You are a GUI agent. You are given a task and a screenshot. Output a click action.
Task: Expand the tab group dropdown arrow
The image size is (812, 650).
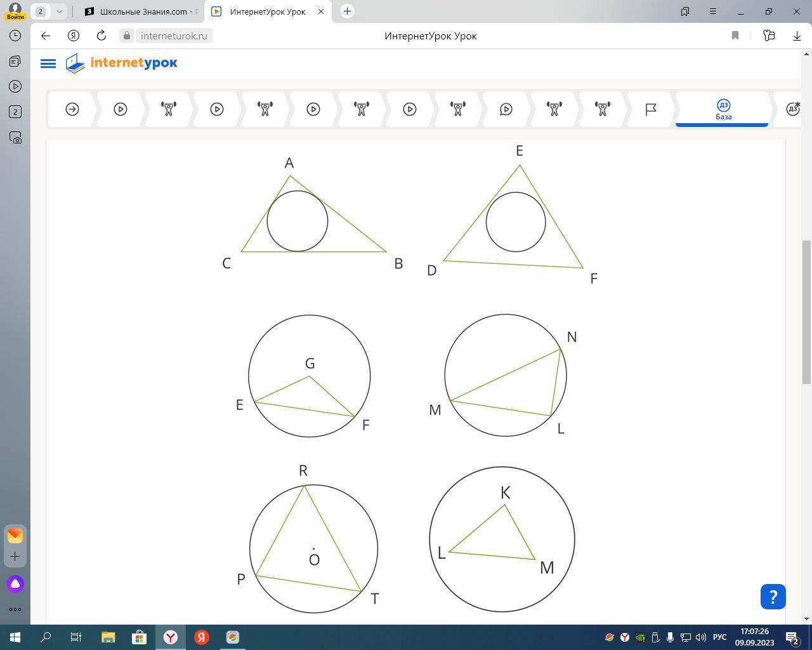point(59,11)
